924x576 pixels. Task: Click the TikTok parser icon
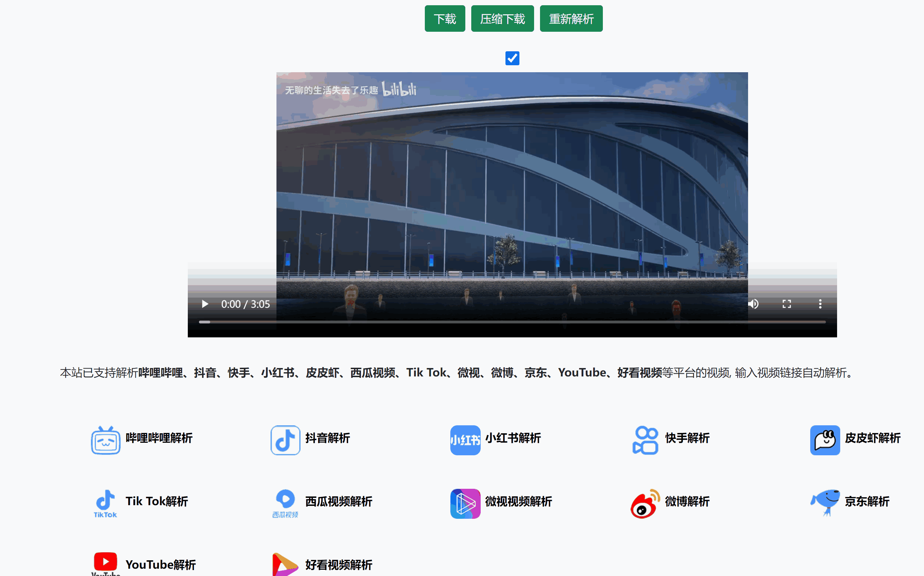(105, 503)
